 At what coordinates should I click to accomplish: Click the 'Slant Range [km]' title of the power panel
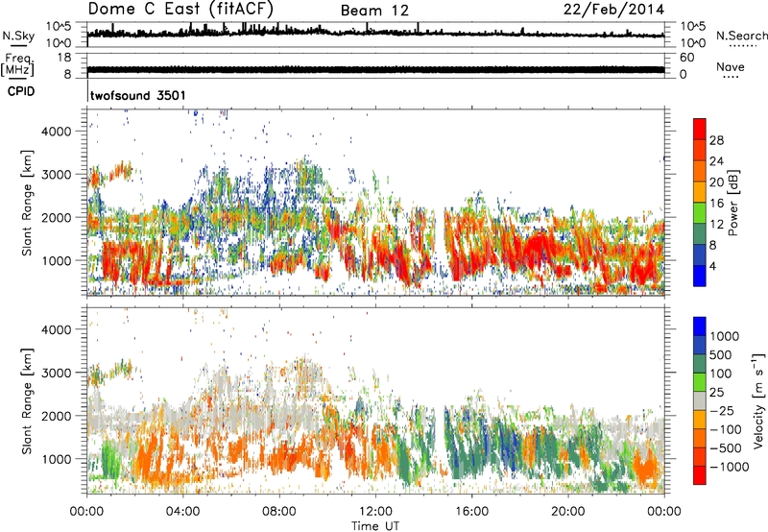pos(27,203)
